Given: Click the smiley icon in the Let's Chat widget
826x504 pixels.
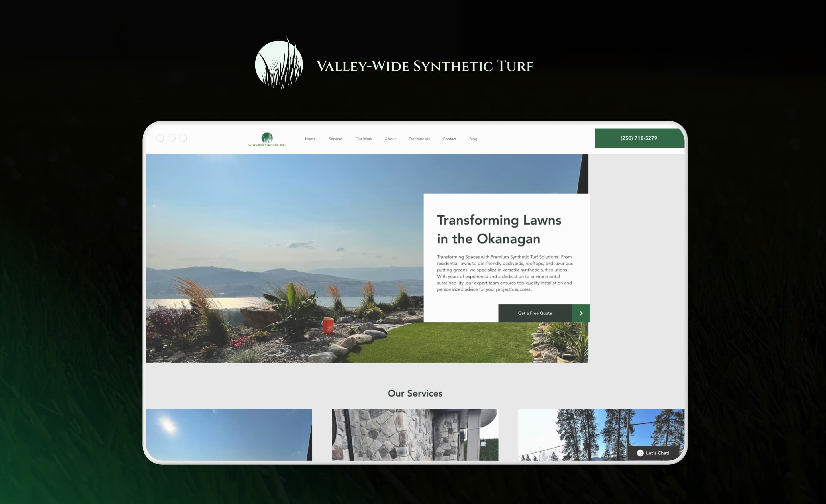Looking at the screenshot, I should pos(640,453).
